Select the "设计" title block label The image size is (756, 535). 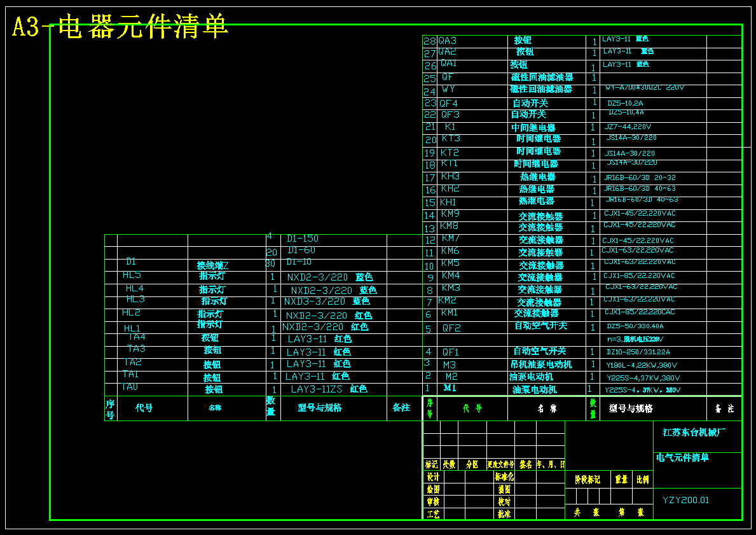(433, 476)
